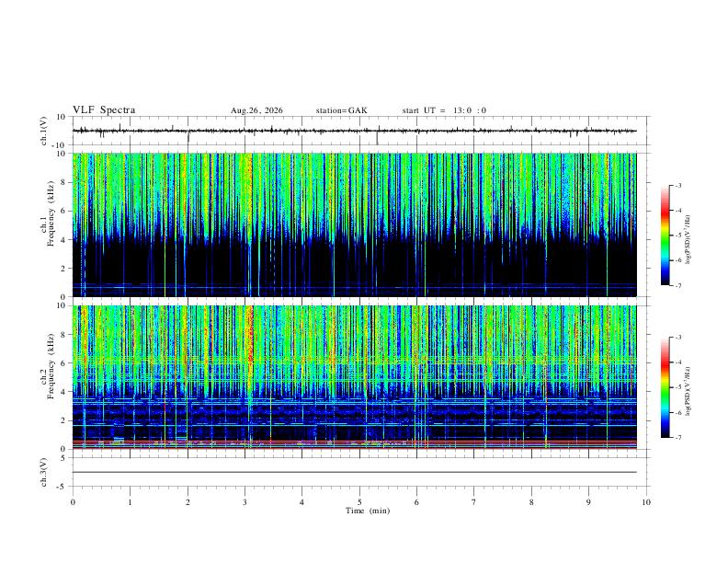Click the ch.3 flat voltage line
This screenshot has height=563, width=728.
click(x=354, y=472)
